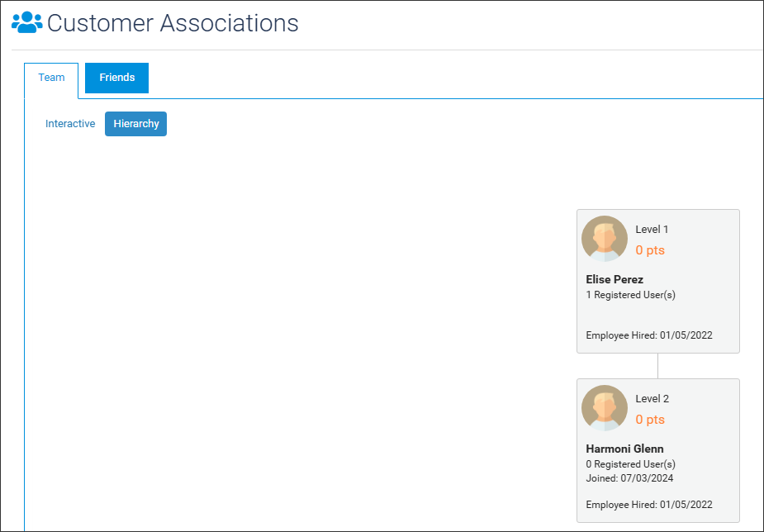Click Elise Perez's 0 pts score
764x532 pixels.
click(x=650, y=250)
